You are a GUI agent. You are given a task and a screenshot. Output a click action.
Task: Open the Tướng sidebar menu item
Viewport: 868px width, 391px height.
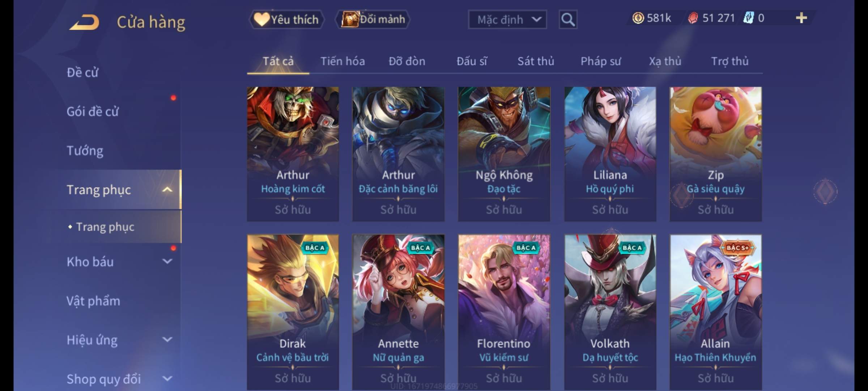(x=85, y=150)
